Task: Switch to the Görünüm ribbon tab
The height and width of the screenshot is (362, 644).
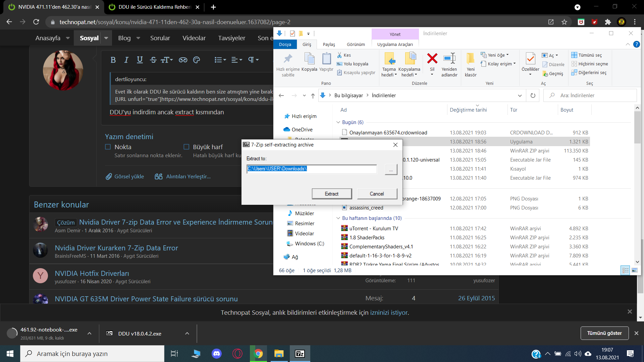Action: 356,44
